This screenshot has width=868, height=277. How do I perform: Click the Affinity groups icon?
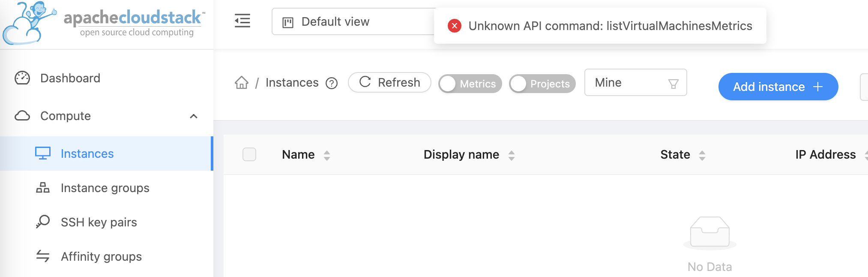point(42,256)
